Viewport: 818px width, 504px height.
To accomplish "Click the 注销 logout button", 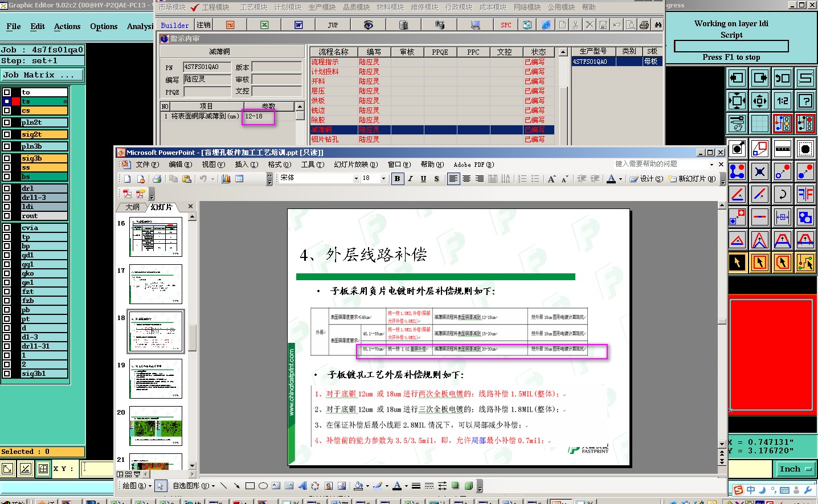I will point(203,25).
